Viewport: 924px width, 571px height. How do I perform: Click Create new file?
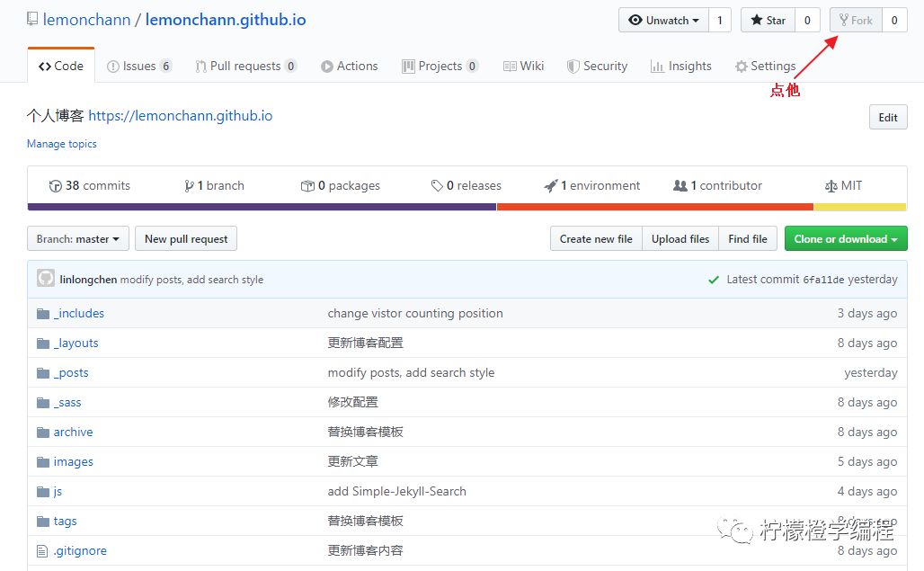[596, 238]
